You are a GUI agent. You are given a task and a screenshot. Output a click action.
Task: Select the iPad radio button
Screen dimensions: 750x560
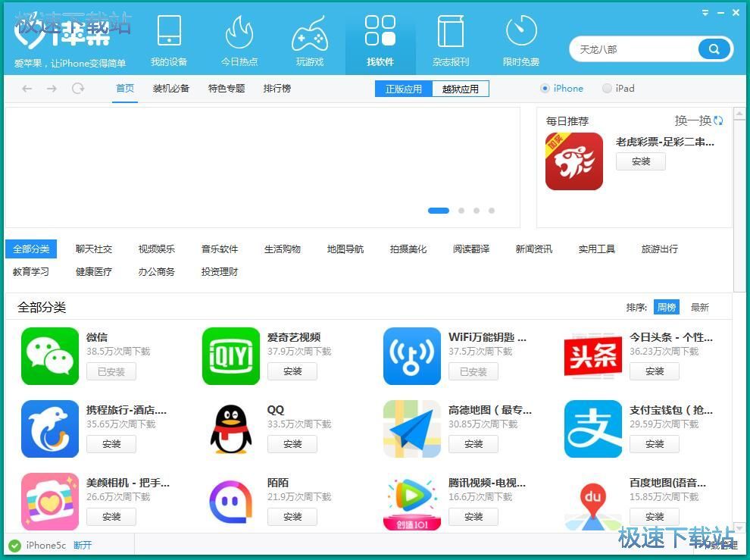(x=607, y=89)
